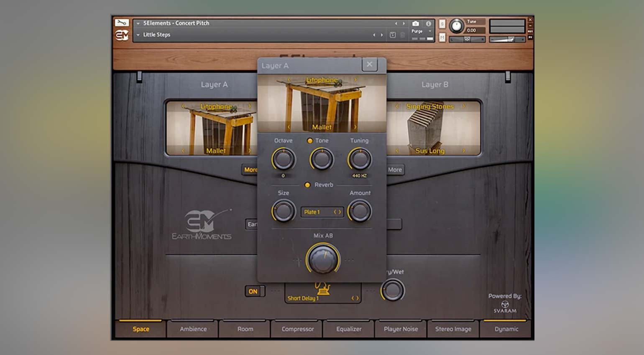The width and height of the screenshot is (644, 355).
Task: Mute the instrument with M button
Action: pyautogui.click(x=442, y=38)
